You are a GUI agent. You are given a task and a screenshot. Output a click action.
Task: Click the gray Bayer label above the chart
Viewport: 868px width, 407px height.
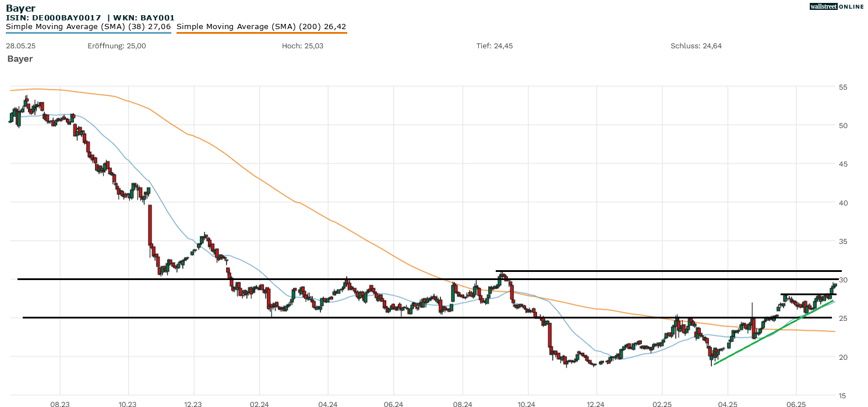pyautogui.click(x=20, y=59)
